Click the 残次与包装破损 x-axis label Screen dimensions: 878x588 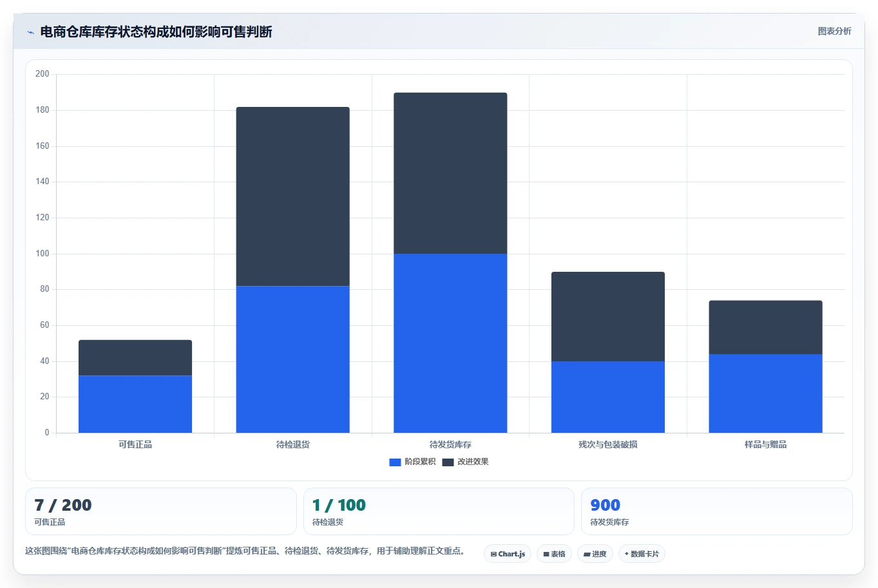point(608,444)
